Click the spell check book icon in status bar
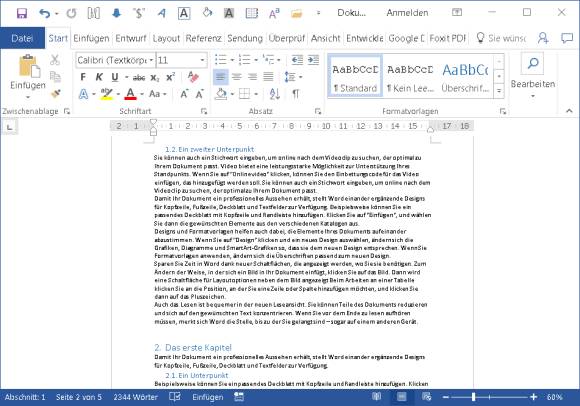The width and height of the screenshot is (580, 406). [x=175, y=397]
